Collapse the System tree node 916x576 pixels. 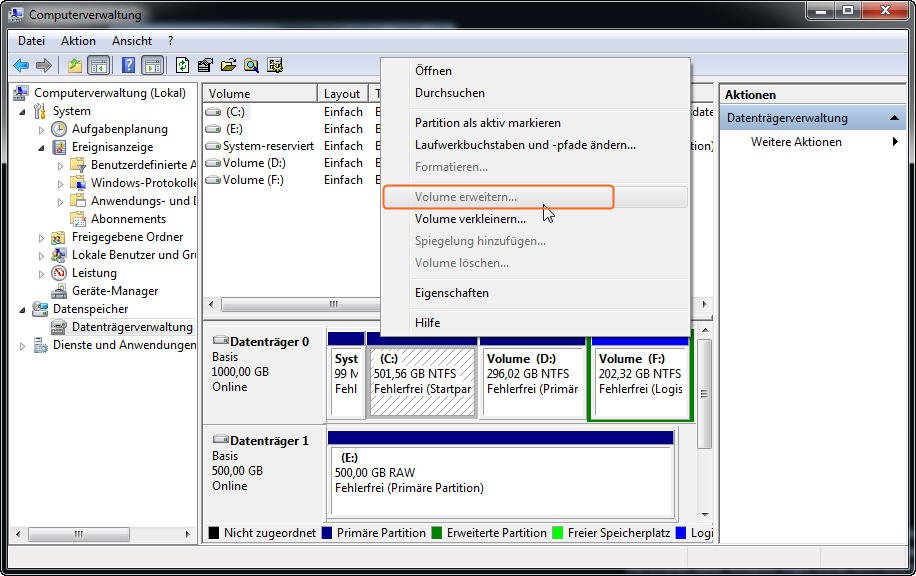pos(23,112)
